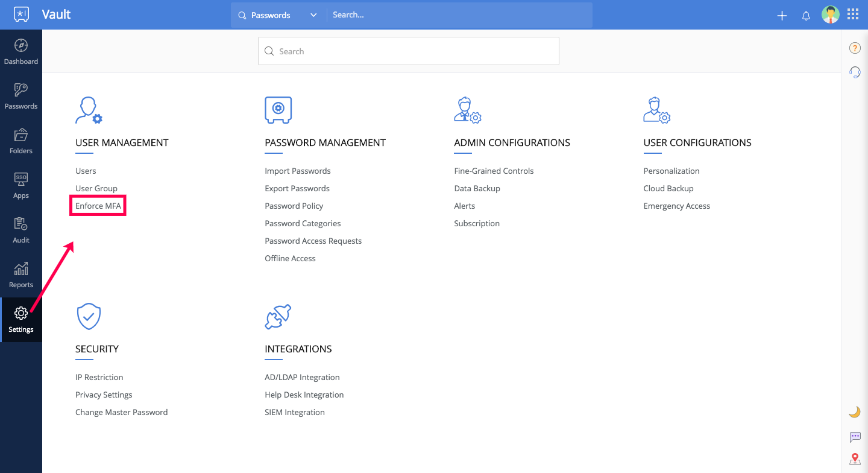Open Users under User Management
The height and width of the screenshot is (473, 868).
pyautogui.click(x=85, y=171)
